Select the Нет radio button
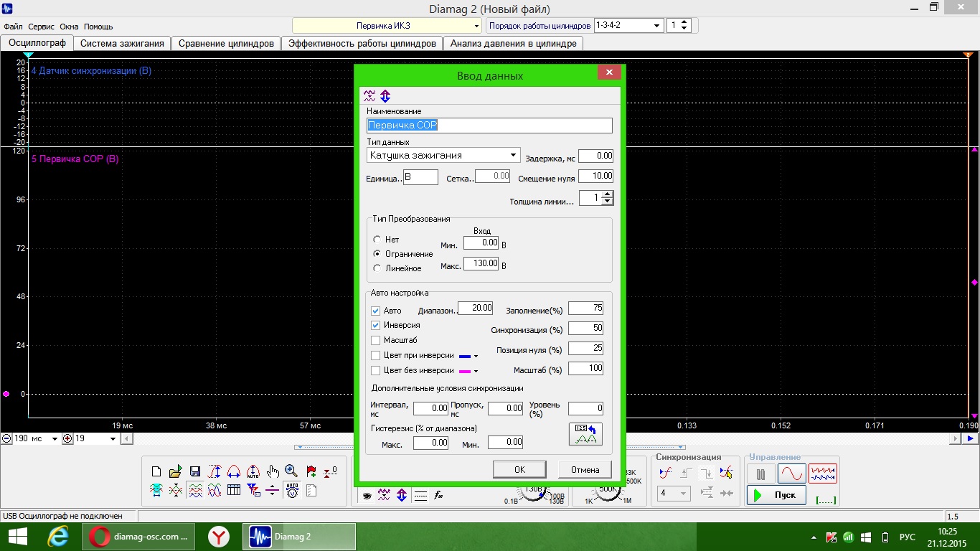 [377, 240]
